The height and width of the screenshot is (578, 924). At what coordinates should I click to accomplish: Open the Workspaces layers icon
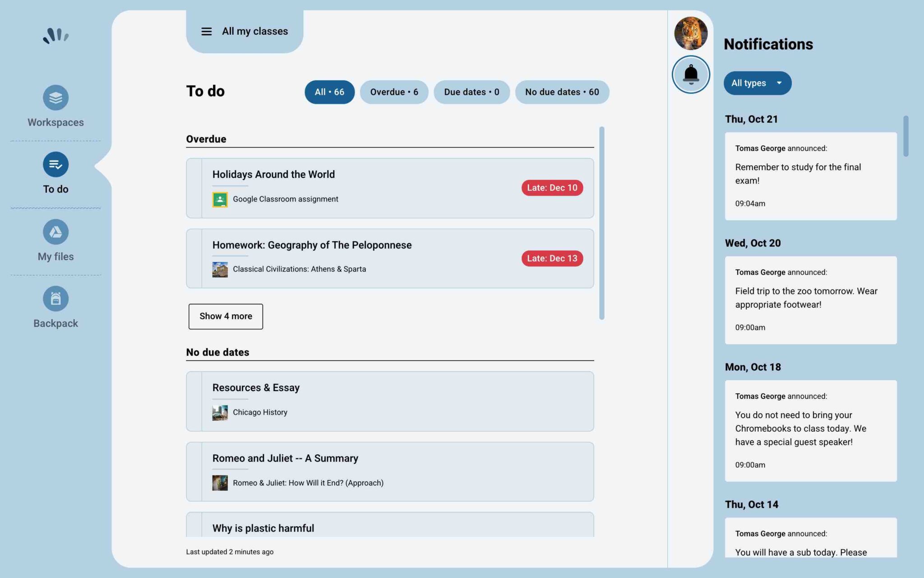tap(55, 98)
